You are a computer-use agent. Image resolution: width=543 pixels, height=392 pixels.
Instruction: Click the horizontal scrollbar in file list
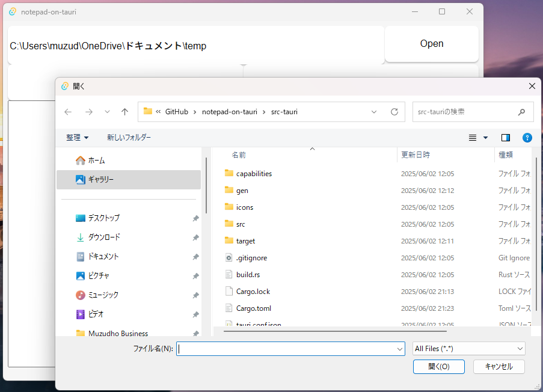(335, 331)
